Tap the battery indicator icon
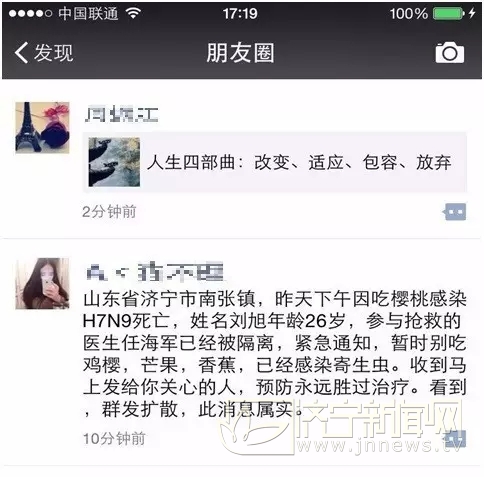This screenshot has width=484, height=477. coord(449,14)
